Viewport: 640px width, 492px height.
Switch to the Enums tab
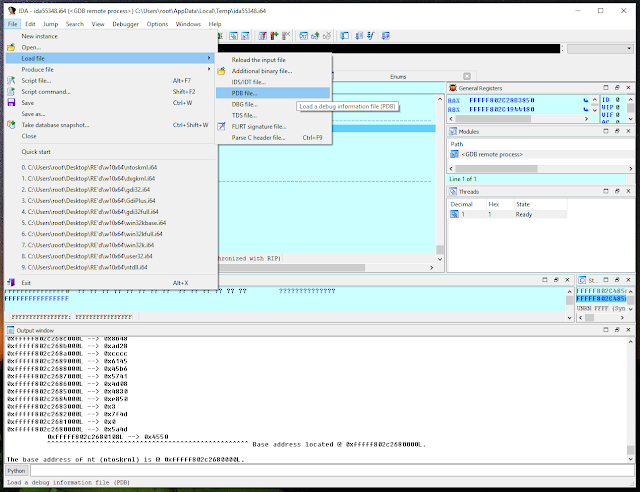click(398, 76)
